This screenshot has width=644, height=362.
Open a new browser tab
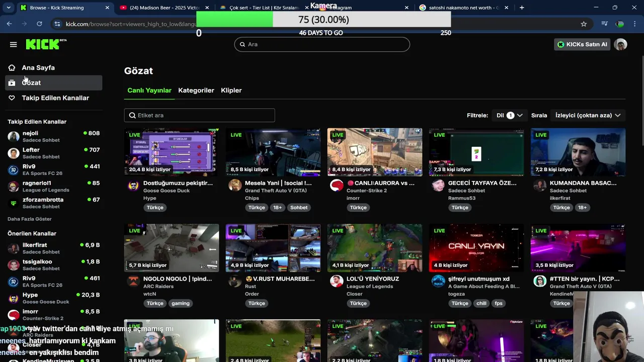pyautogui.click(x=522, y=8)
